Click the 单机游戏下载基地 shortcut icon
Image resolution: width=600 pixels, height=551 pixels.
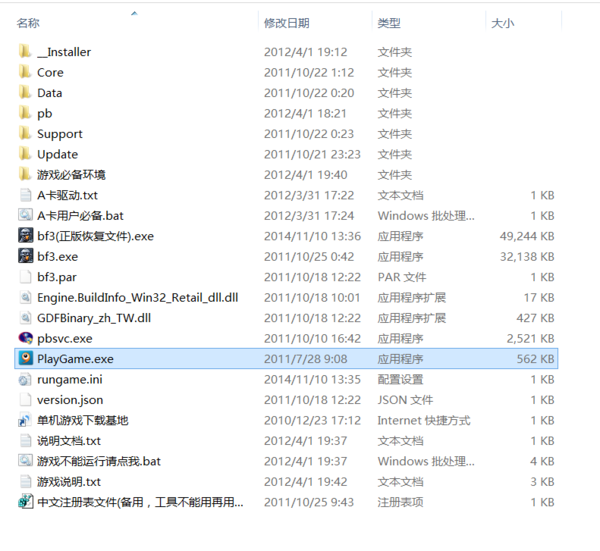[x=24, y=420]
